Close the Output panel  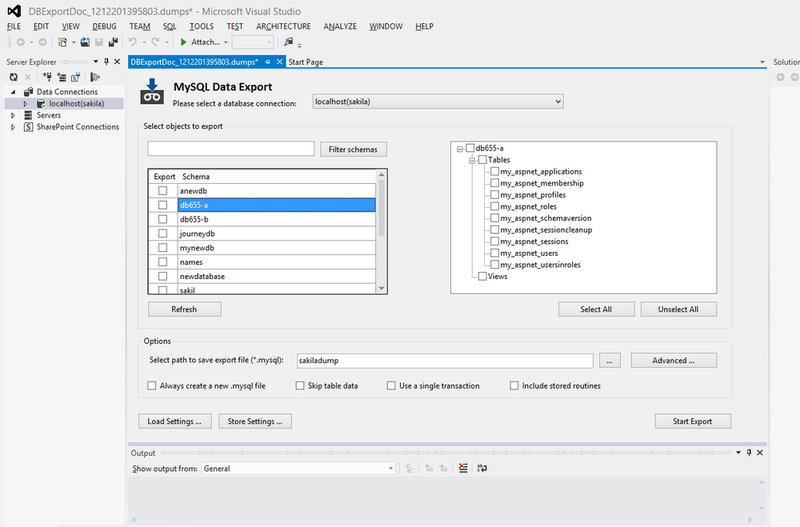(x=760, y=453)
